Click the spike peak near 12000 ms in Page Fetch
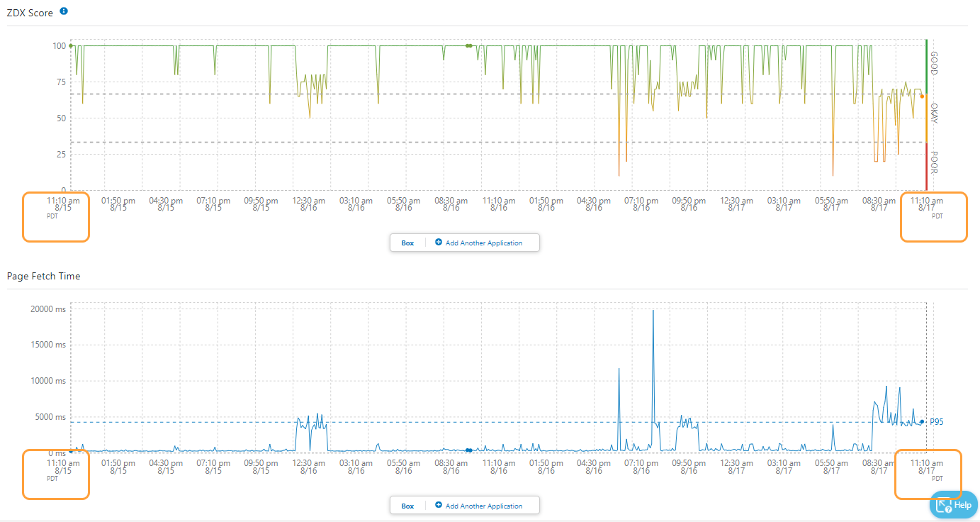Image resolution: width=980 pixels, height=522 pixels. 619,369
